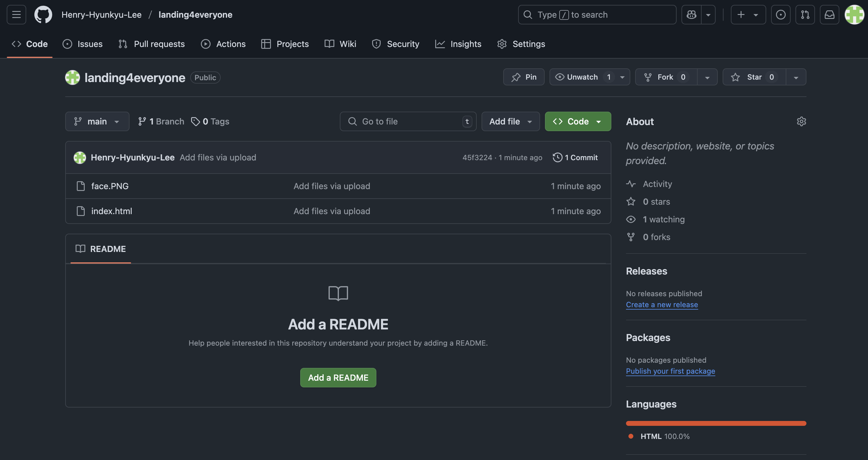
Task: Star this repository
Action: coord(754,77)
